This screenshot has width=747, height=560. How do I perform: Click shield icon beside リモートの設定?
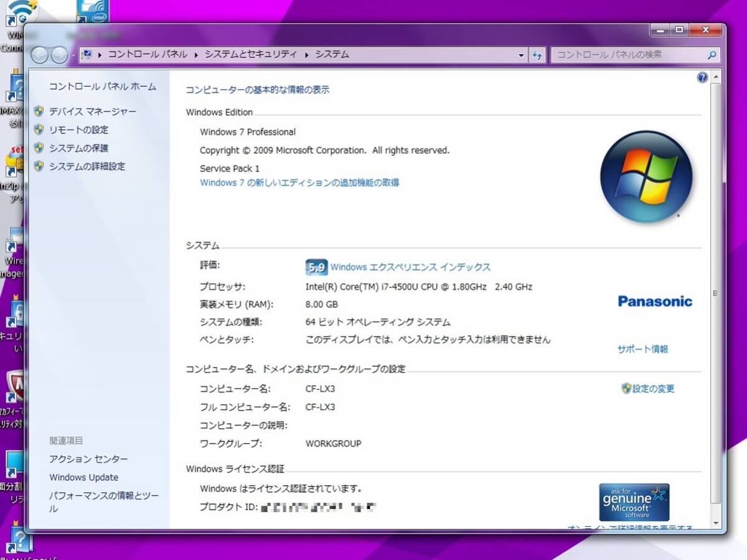[x=39, y=129]
